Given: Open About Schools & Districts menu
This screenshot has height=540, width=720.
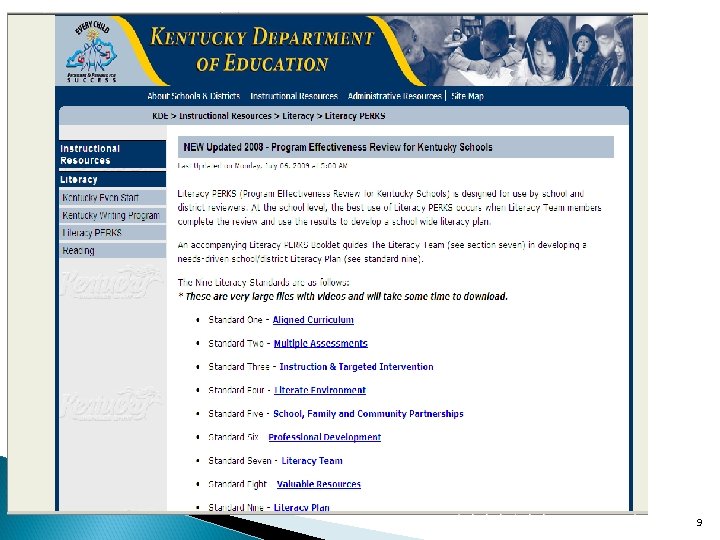Looking at the screenshot, I should click(193, 96).
